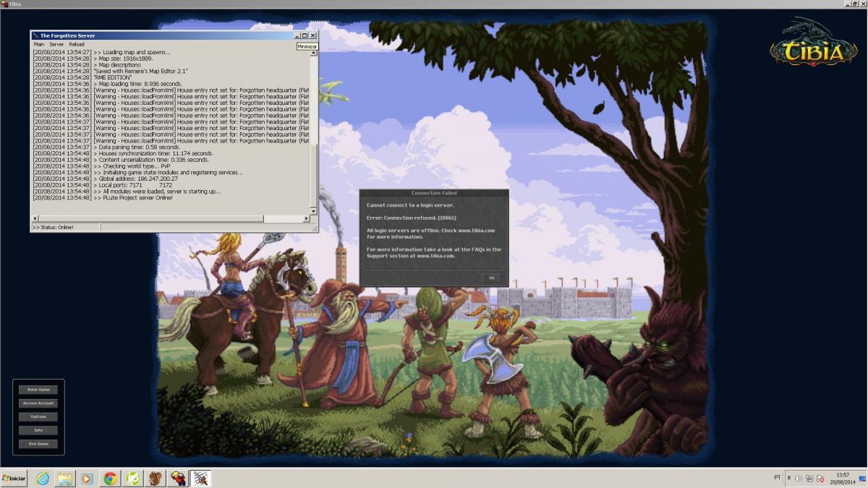Click 'All modules were loaded' log line
The width and height of the screenshot is (868, 488).
(x=127, y=192)
